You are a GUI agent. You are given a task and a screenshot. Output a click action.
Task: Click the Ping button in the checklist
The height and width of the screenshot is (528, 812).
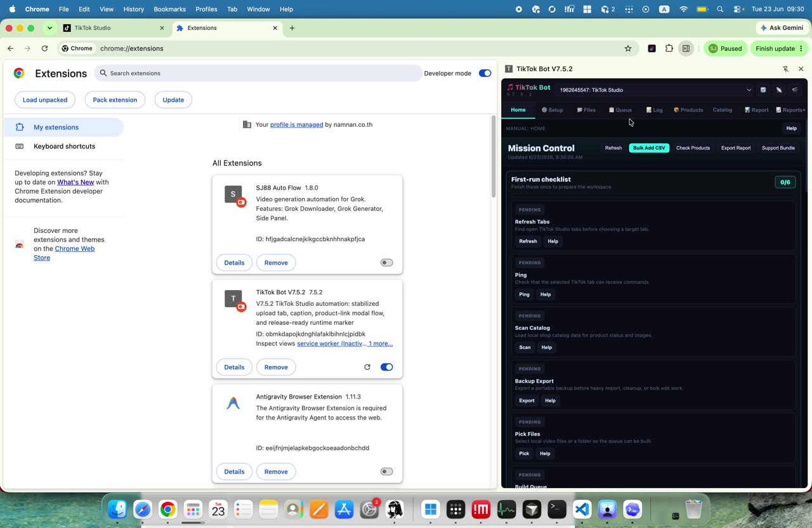coord(524,294)
